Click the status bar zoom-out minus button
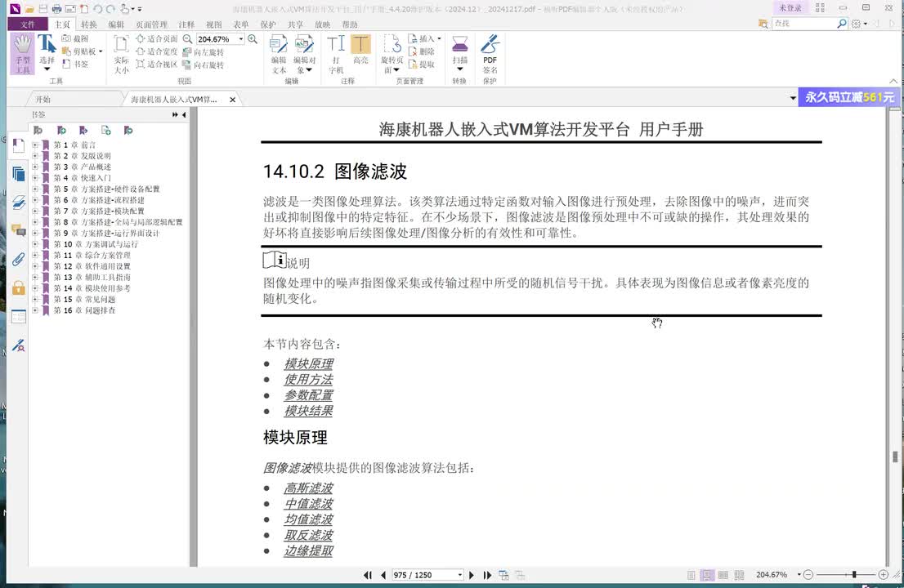This screenshot has height=588, width=904. [x=808, y=575]
